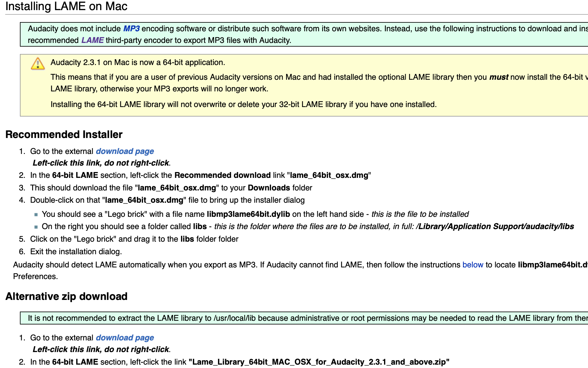This screenshot has width=588, height=368.
Task: Click 'Installing the 64-bit LAME library will not overwrite' sentence
Action: (243, 104)
